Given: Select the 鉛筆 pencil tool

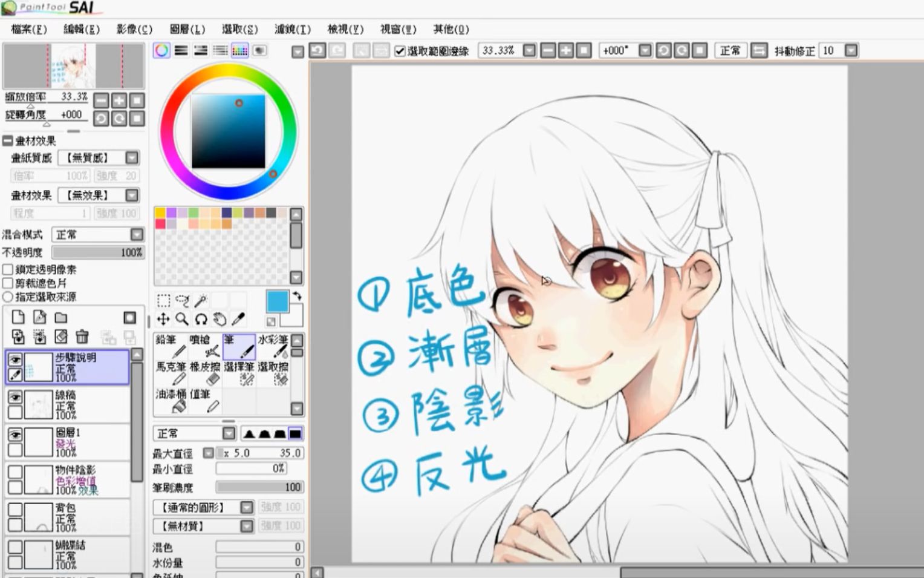Looking at the screenshot, I should pos(171,346).
